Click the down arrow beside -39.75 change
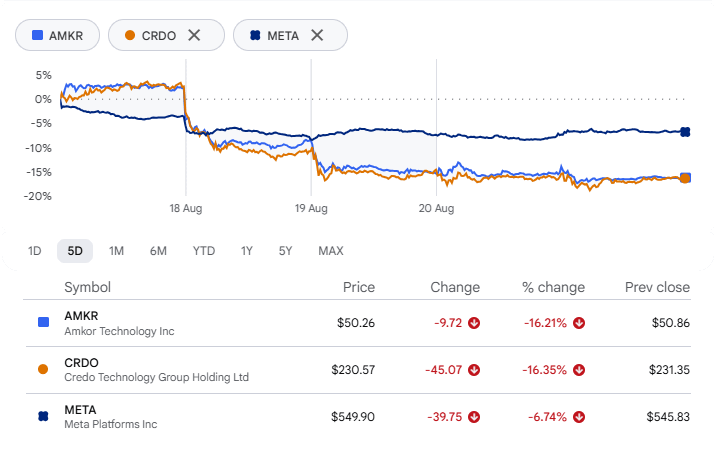Image resolution: width=720 pixels, height=451 pixels. point(474,417)
